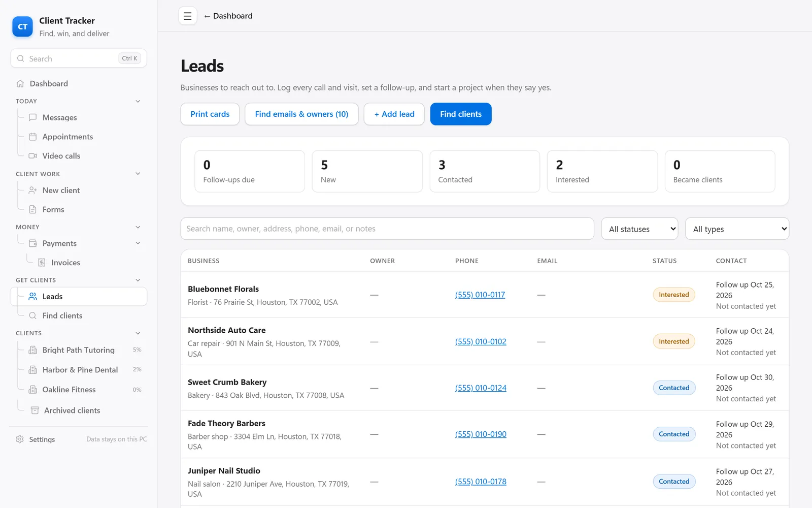Click the Bright Path Tutoring building icon
This screenshot has height=508, width=812.
point(33,350)
